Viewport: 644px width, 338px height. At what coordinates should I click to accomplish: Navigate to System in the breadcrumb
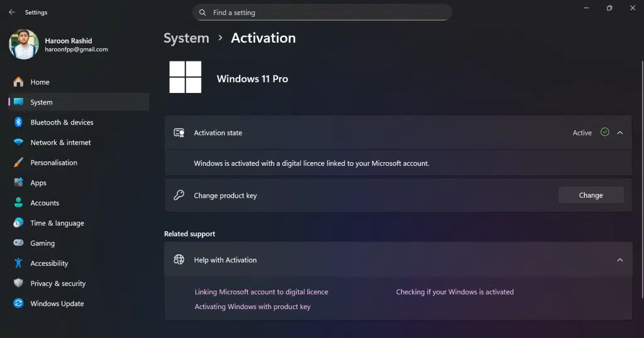coord(186,38)
